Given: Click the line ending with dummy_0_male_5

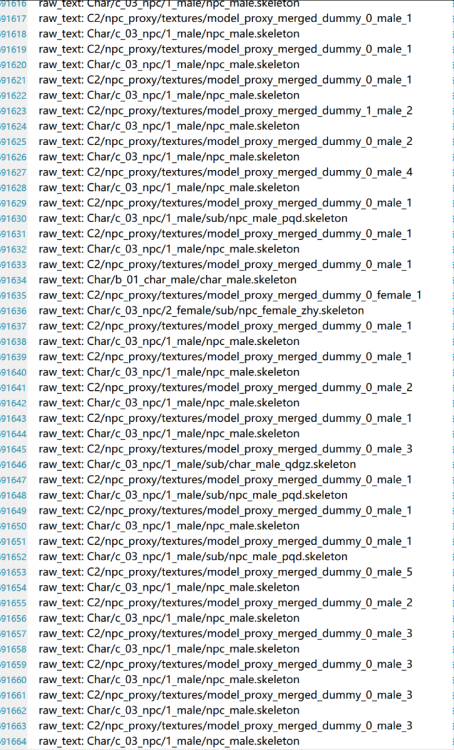Looking at the screenshot, I should [x=225, y=572].
